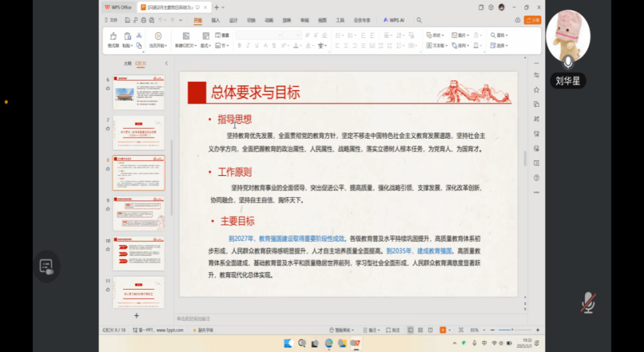Screen dimensions: 644x352
Task: Collapse the slide thumbnail panel chevron
Action: click(166, 63)
